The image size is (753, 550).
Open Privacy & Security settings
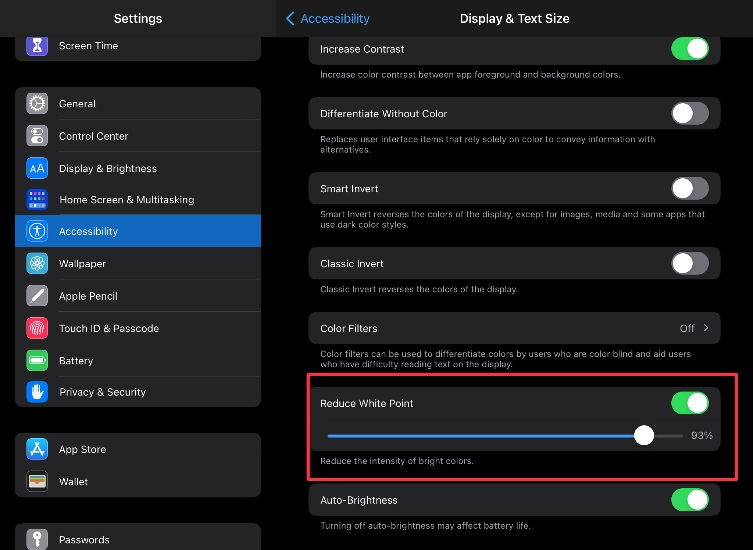coord(138,392)
